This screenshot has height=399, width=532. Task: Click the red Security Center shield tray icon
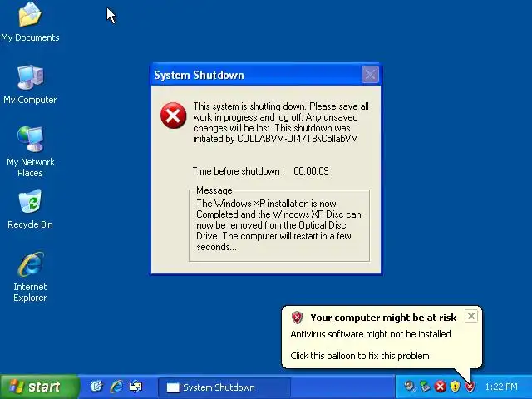[x=470, y=386]
